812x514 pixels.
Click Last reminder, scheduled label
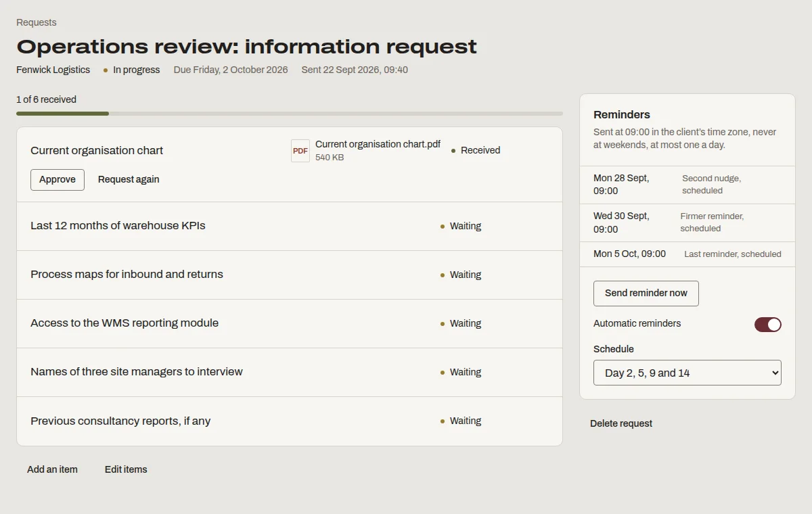click(733, 254)
